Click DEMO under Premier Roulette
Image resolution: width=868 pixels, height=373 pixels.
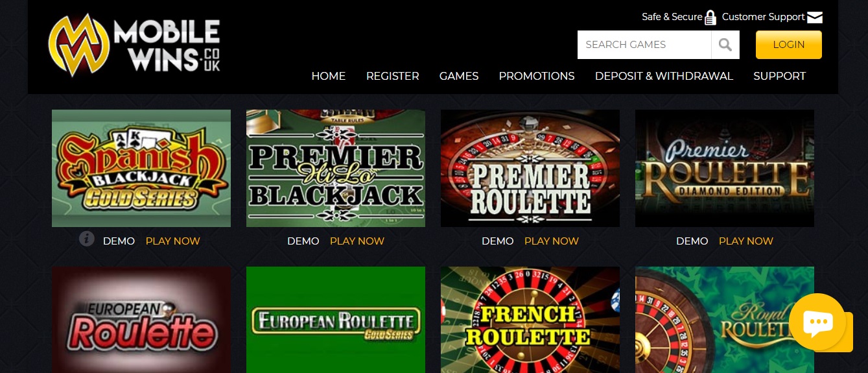pyautogui.click(x=498, y=241)
